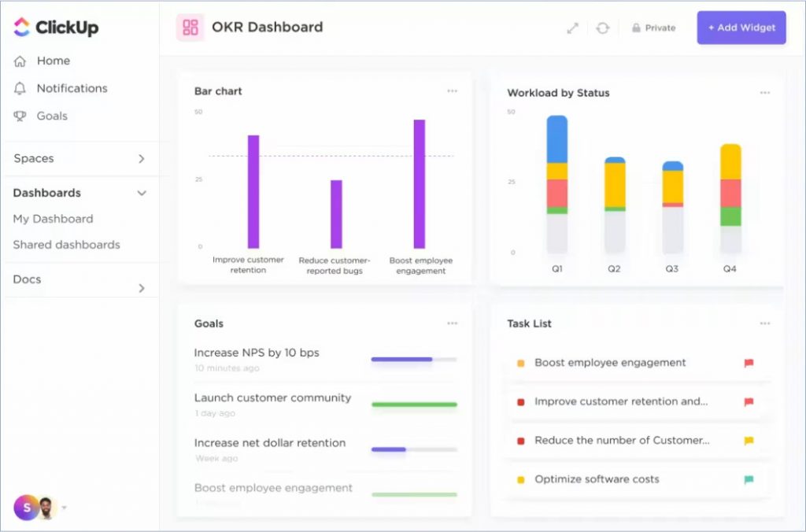Click the OKR Dashboard grid icon
The height and width of the screenshot is (532, 806).
pyautogui.click(x=190, y=28)
